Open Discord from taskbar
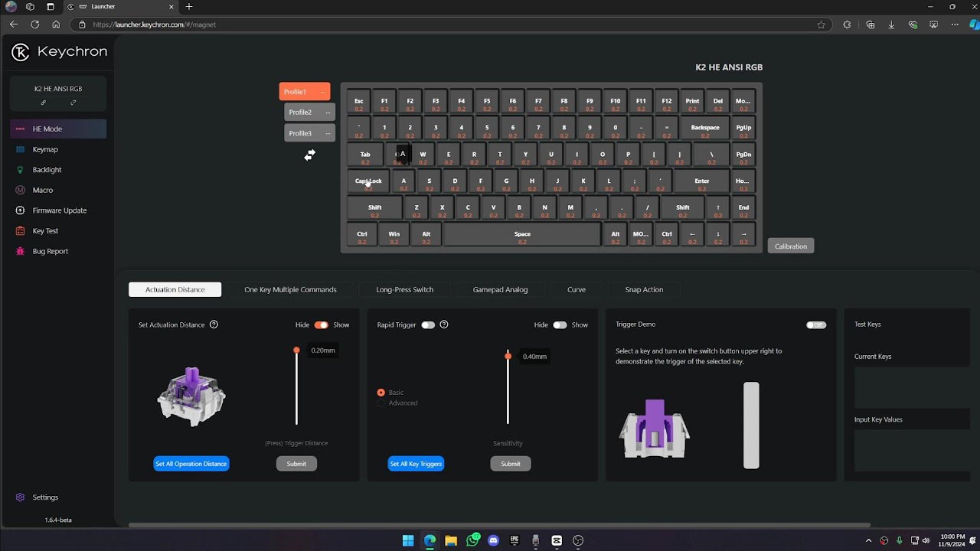Screen dimensions: 980x551 493,540
